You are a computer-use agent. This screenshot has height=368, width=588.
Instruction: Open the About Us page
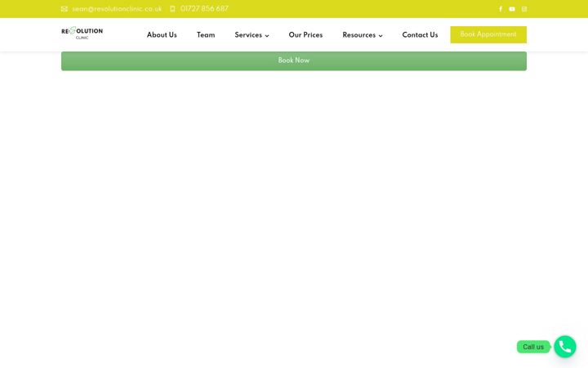[x=162, y=35]
